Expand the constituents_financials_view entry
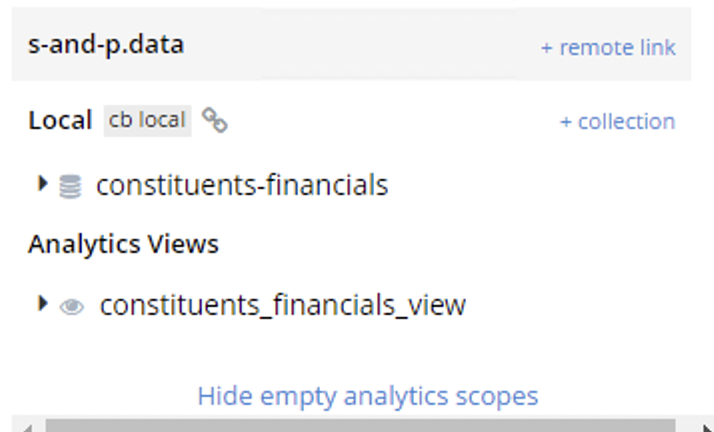Image resolution: width=714 pixels, height=432 pixels. pos(42,303)
